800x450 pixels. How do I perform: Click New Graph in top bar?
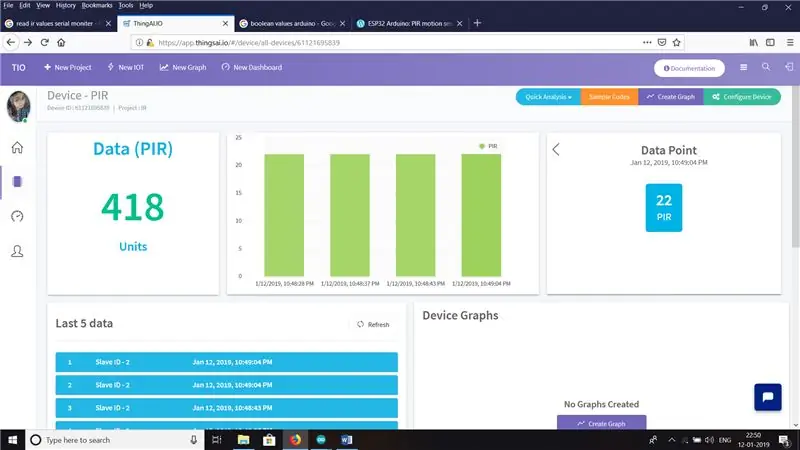tap(183, 67)
